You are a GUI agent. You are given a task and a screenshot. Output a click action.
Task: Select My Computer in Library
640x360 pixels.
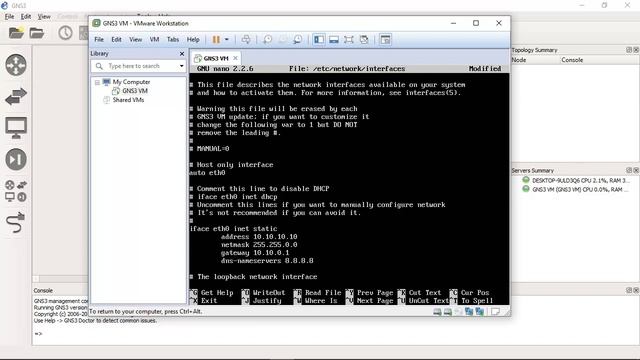pyautogui.click(x=131, y=82)
